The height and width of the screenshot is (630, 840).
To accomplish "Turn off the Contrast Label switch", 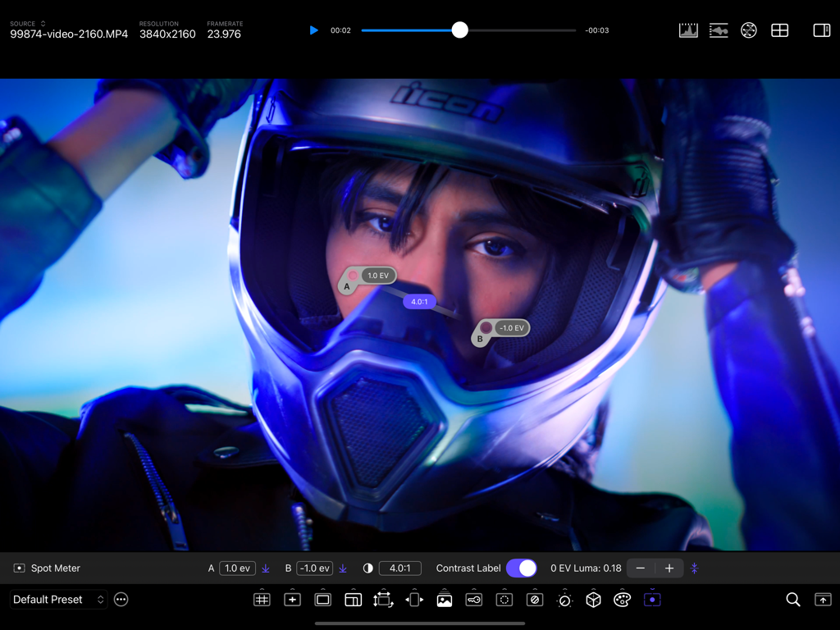I will [522, 568].
